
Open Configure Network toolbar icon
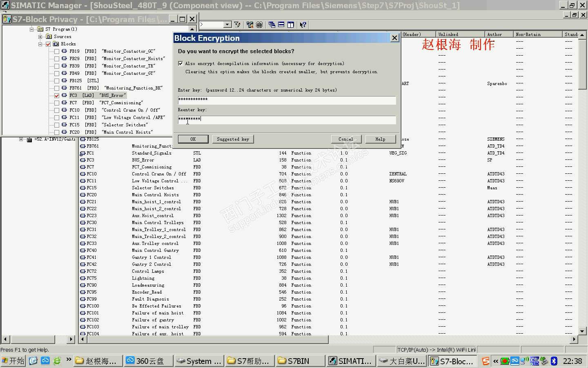point(250,25)
